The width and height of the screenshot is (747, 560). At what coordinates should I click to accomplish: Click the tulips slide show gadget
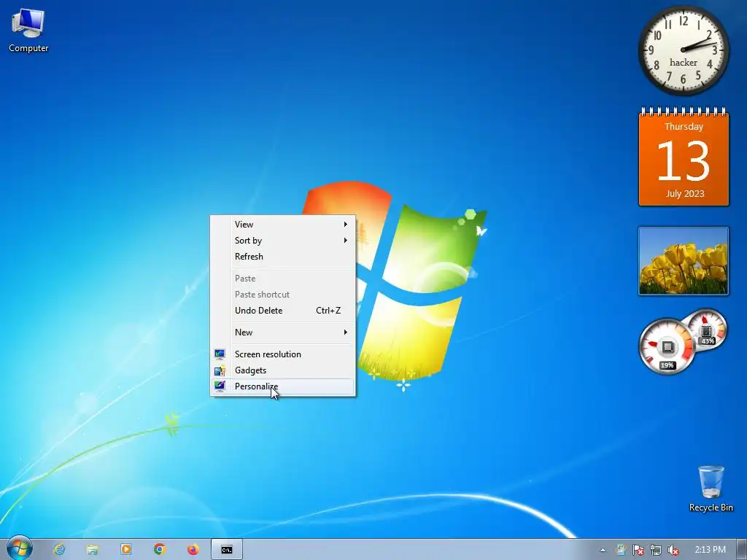(683, 261)
